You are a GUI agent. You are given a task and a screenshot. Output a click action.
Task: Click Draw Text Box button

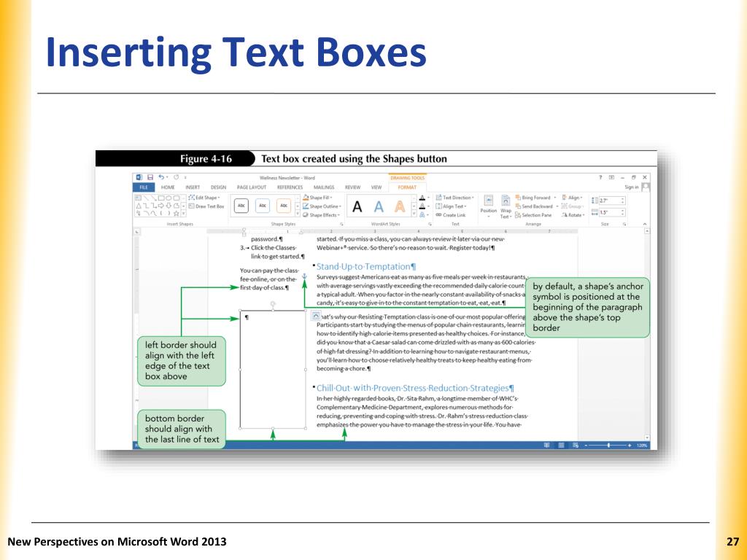(x=206, y=206)
